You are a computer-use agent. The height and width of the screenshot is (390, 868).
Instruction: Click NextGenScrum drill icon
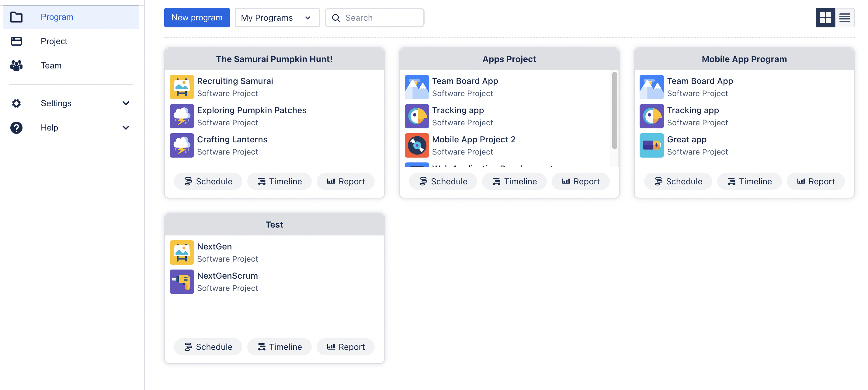click(x=182, y=281)
